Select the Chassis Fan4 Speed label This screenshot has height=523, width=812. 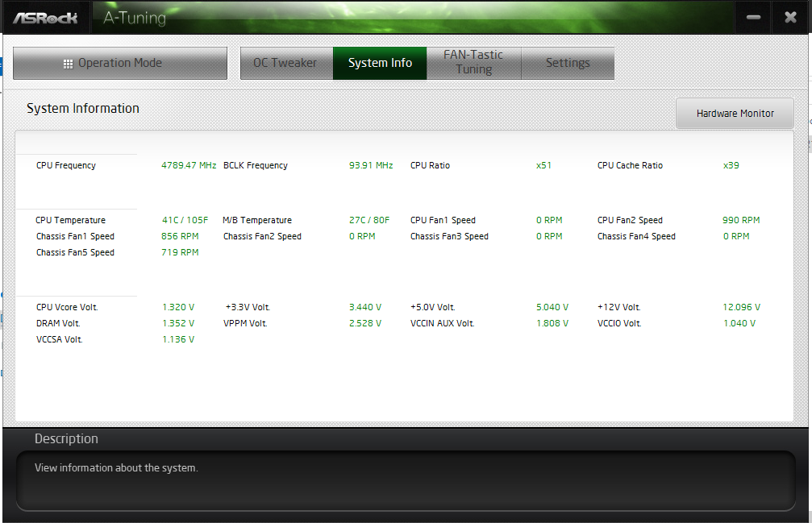click(636, 236)
